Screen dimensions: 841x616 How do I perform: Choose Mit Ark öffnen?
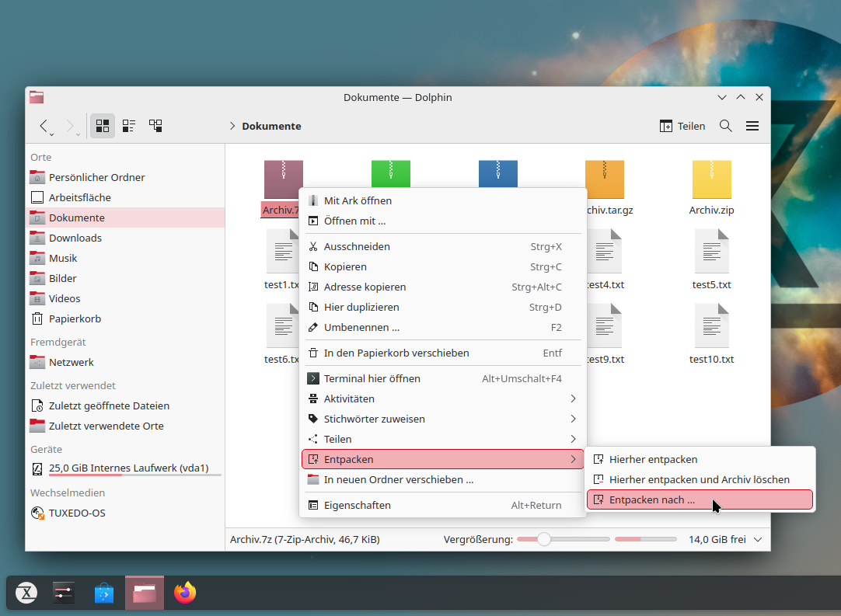[443, 201]
